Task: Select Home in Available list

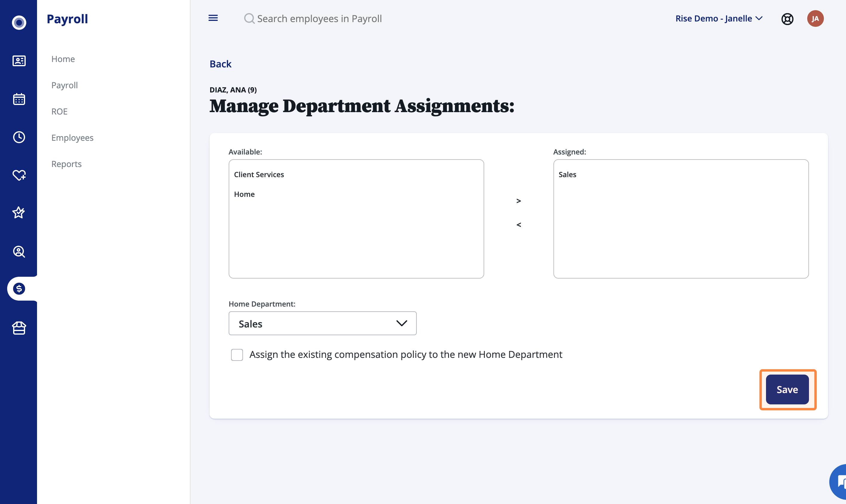Action: 244,194
